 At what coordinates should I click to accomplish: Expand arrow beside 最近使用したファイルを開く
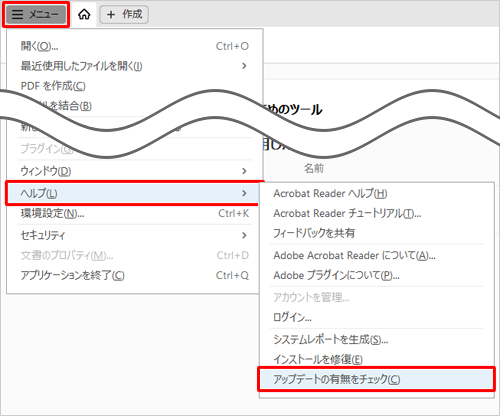(244, 66)
